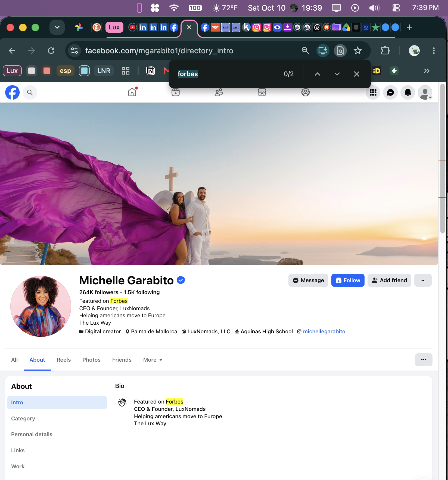Click the Follow button
This screenshot has width=448, height=480.
[x=348, y=280]
